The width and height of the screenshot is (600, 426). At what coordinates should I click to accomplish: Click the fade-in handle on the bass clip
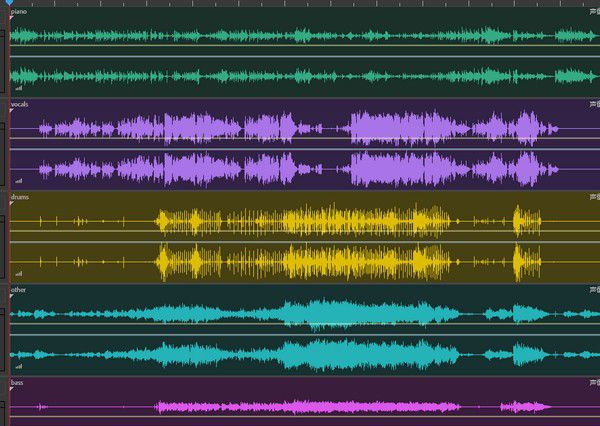[12, 388]
